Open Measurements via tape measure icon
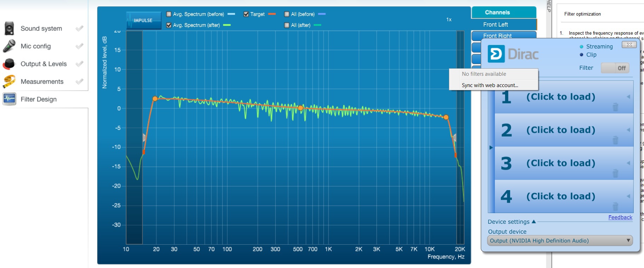 [9, 81]
